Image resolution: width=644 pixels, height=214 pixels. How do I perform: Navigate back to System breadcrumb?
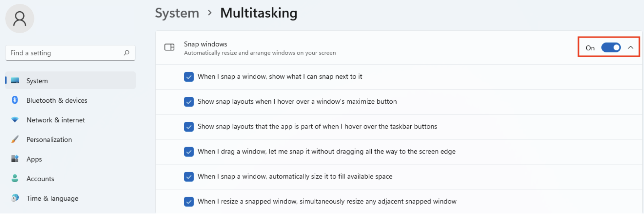coord(177,13)
